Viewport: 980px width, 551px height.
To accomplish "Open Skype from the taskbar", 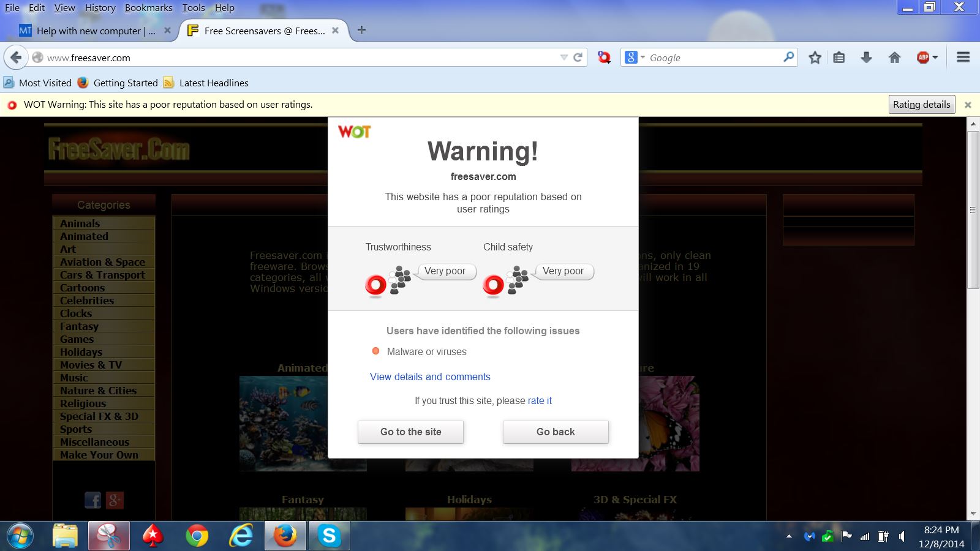I will [329, 536].
